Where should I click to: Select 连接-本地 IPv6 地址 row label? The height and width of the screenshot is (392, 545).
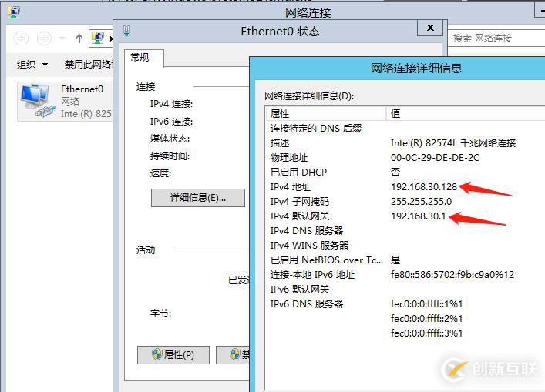click(x=312, y=275)
